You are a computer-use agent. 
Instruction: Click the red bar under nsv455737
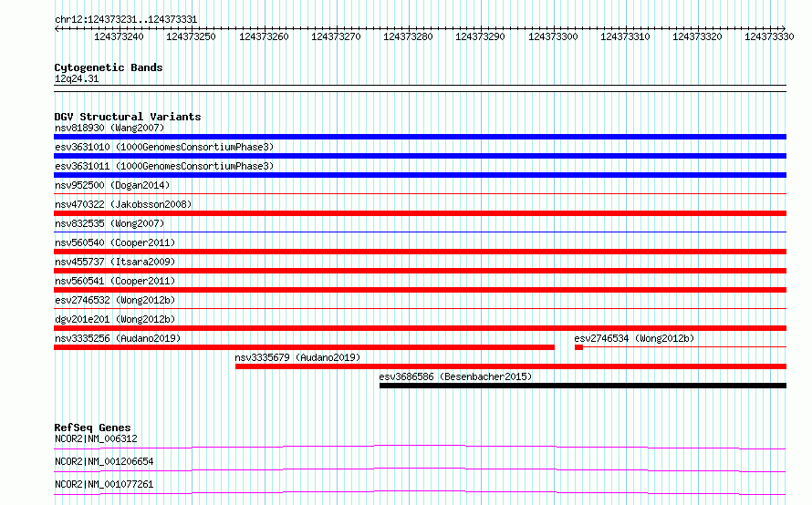420,271
